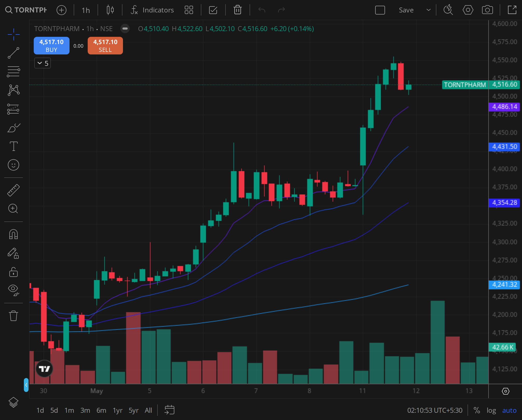Collapse the indicator legend showing 5
This screenshot has width=522, height=420.
(43, 63)
